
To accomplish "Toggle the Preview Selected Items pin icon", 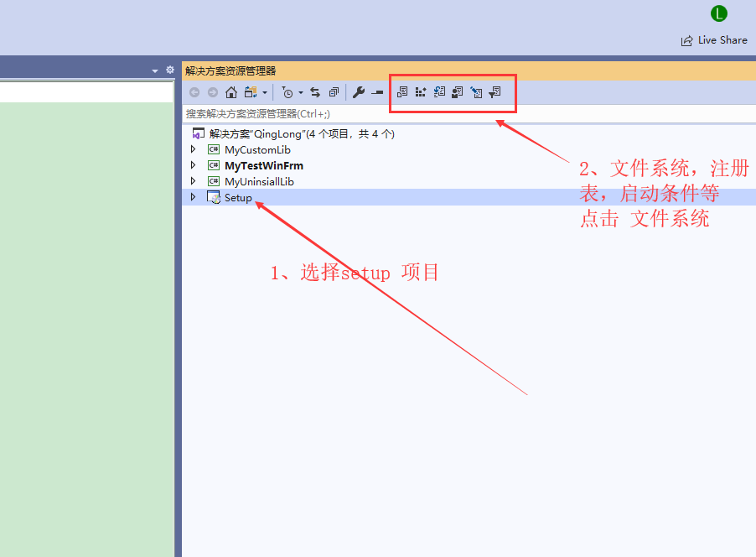I will 377,92.
